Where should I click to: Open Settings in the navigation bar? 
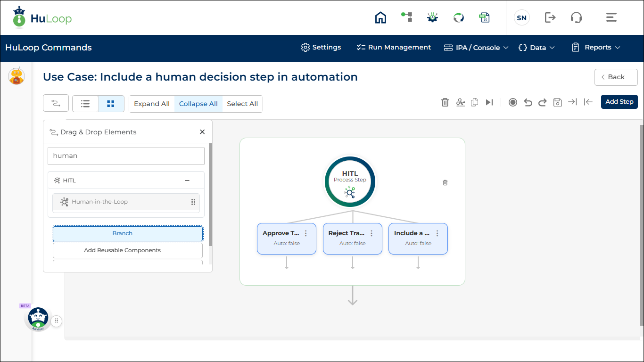(321, 48)
